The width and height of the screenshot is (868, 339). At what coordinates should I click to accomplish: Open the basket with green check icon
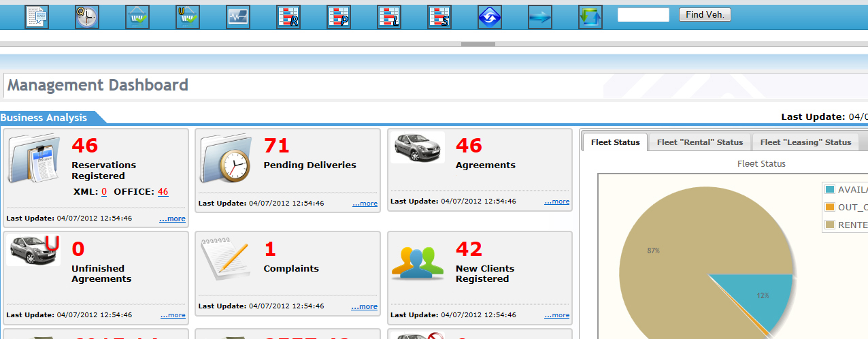click(x=137, y=17)
